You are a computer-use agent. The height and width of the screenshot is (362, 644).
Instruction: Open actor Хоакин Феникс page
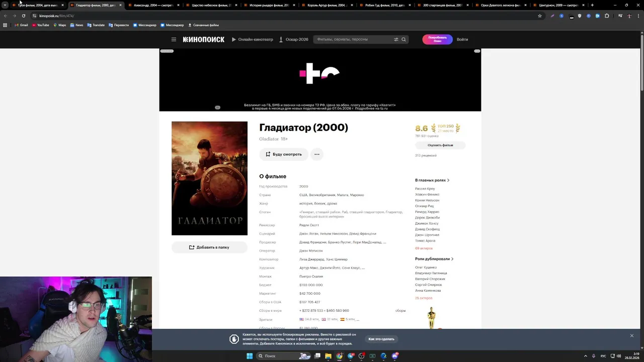(x=427, y=195)
